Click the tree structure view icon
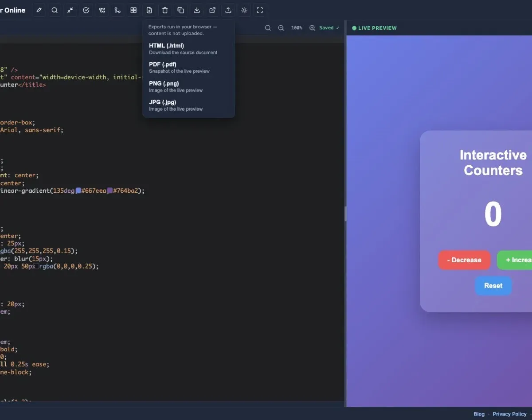 point(102,10)
